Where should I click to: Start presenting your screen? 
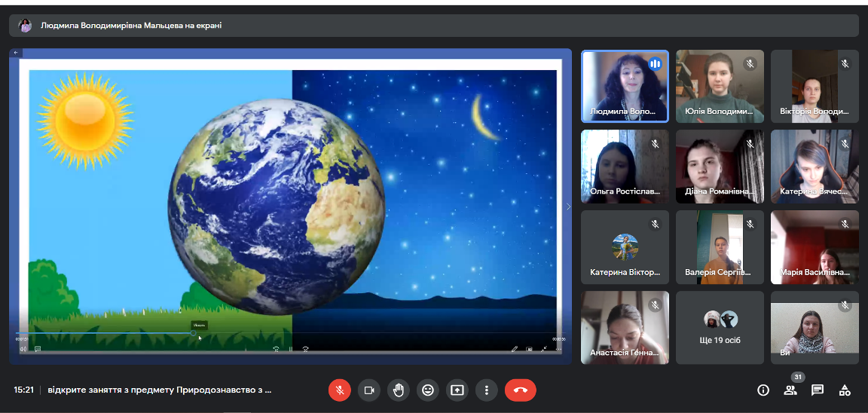click(457, 390)
